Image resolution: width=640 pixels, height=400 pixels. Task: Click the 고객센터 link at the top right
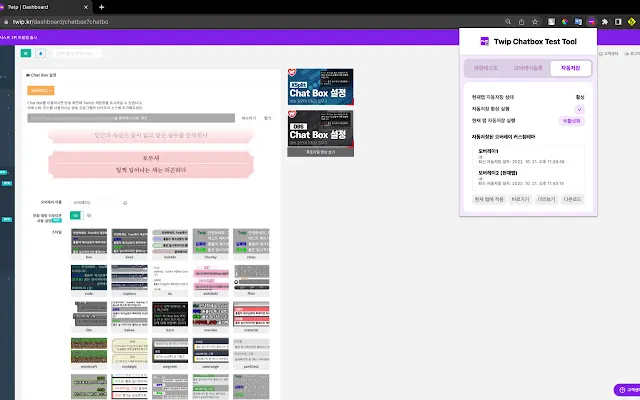click(x=609, y=53)
